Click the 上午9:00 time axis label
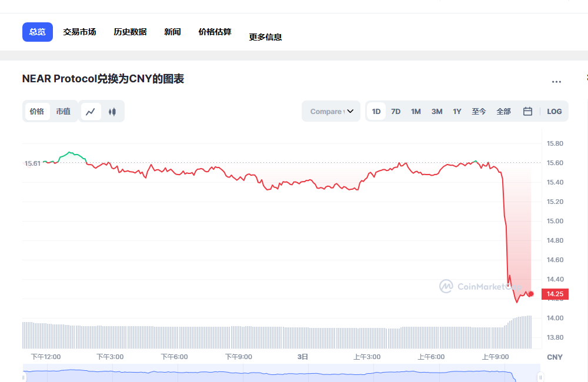 point(495,357)
